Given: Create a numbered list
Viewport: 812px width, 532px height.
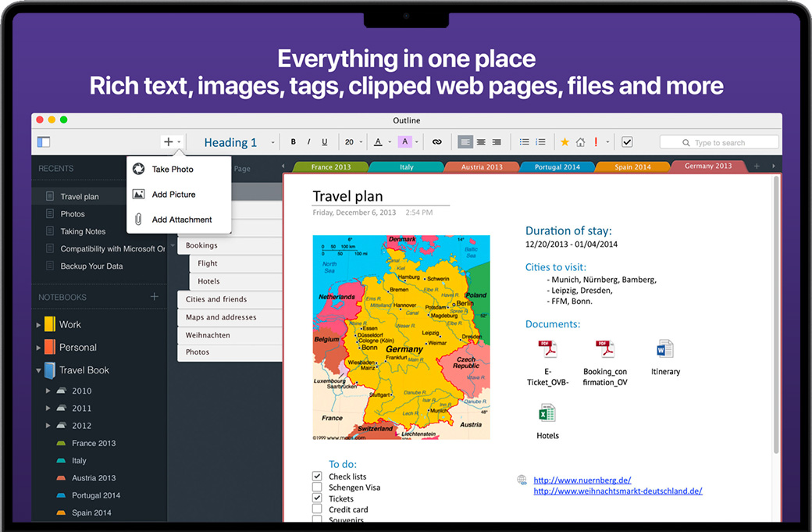Looking at the screenshot, I should pyautogui.click(x=540, y=142).
